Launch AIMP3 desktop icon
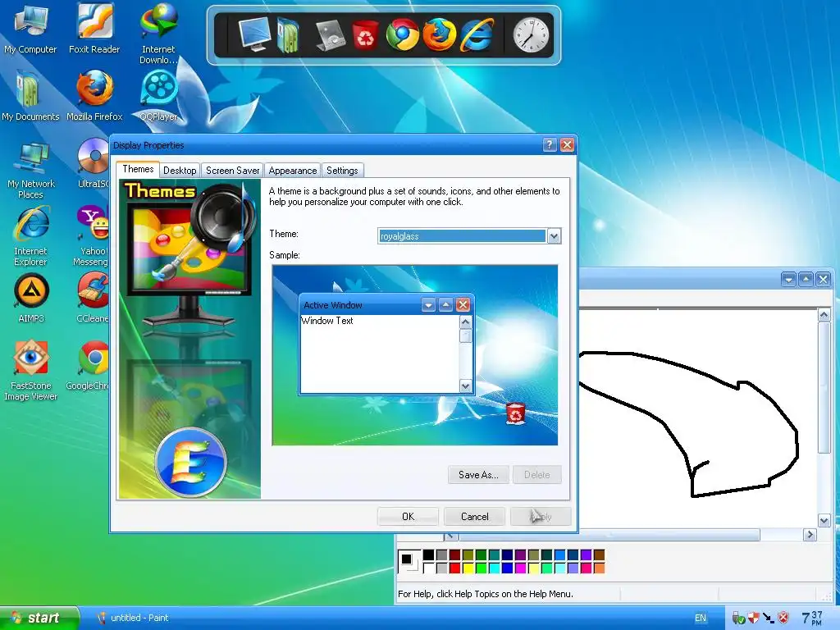The image size is (840, 630). 30,298
